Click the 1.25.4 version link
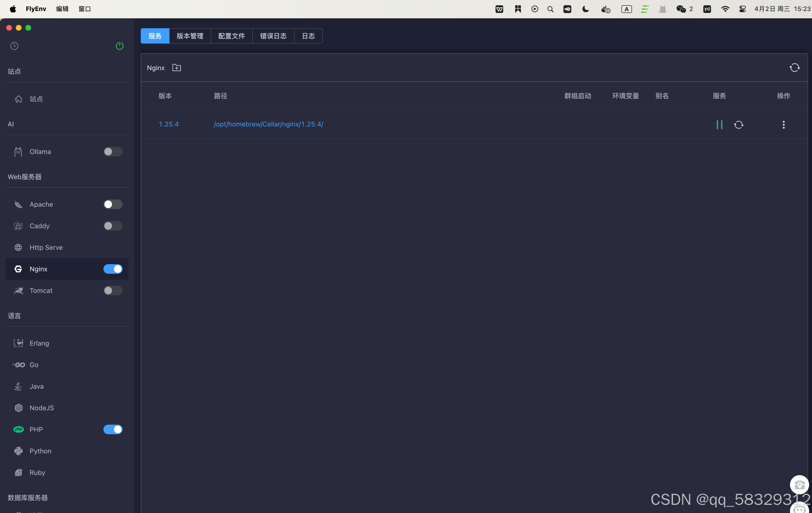This screenshot has width=812, height=513. tap(169, 124)
